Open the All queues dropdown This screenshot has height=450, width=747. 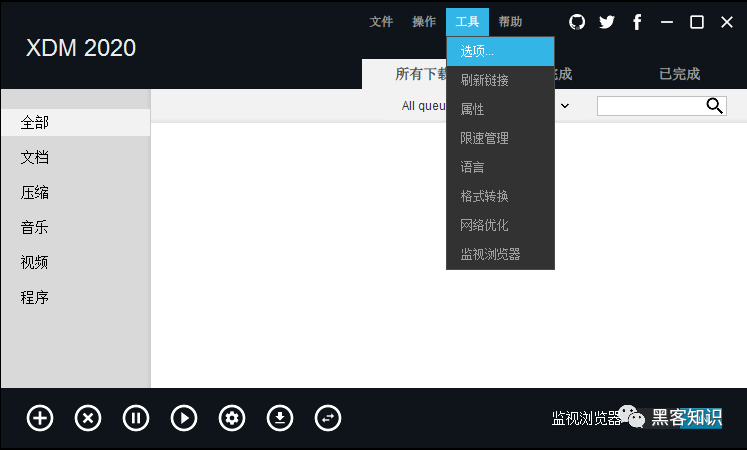pyautogui.click(x=424, y=106)
